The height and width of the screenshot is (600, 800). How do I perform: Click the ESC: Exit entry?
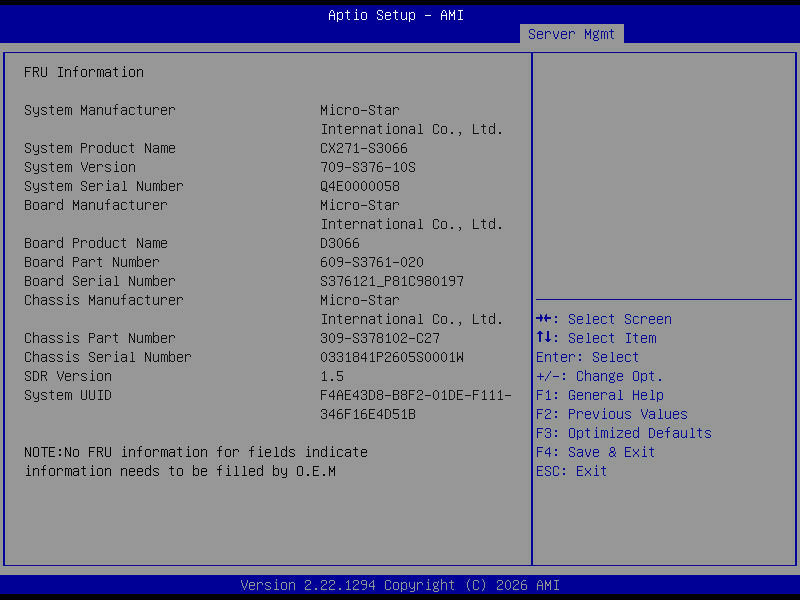[571, 471]
